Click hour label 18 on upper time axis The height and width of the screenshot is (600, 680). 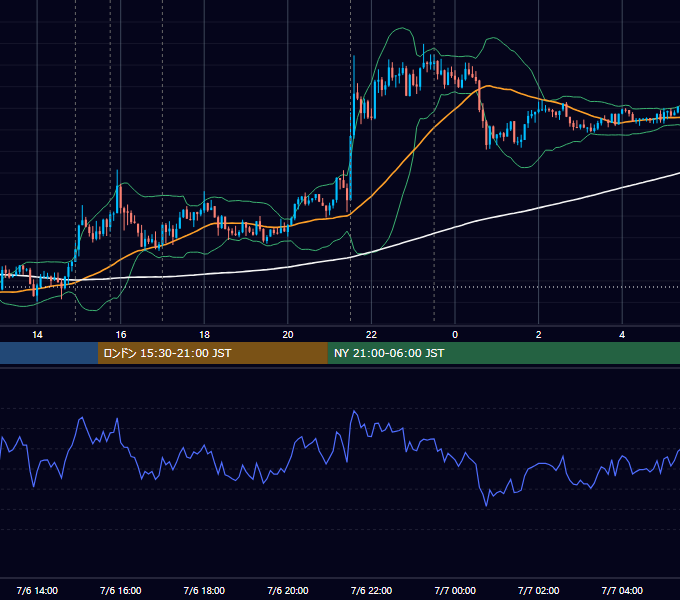pyautogui.click(x=204, y=335)
